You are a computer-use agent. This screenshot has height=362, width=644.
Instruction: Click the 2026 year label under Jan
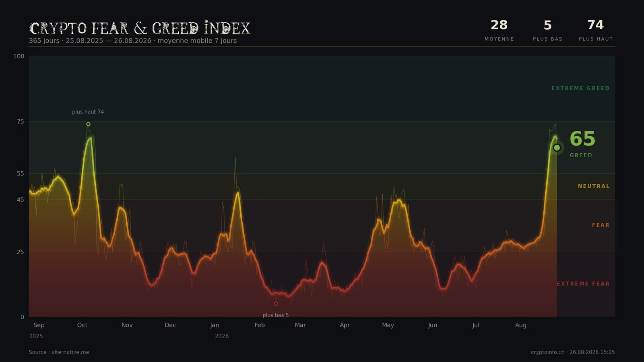coord(222,336)
